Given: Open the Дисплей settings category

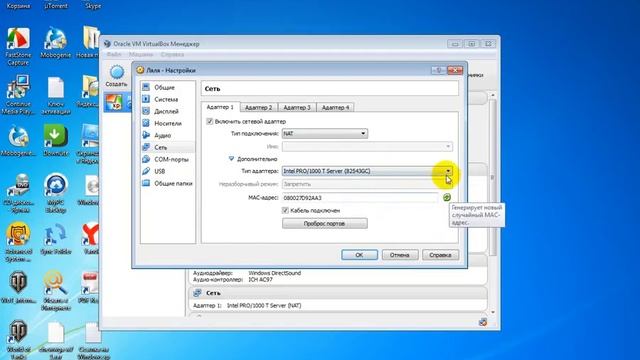Looking at the screenshot, I should pyautogui.click(x=167, y=111).
